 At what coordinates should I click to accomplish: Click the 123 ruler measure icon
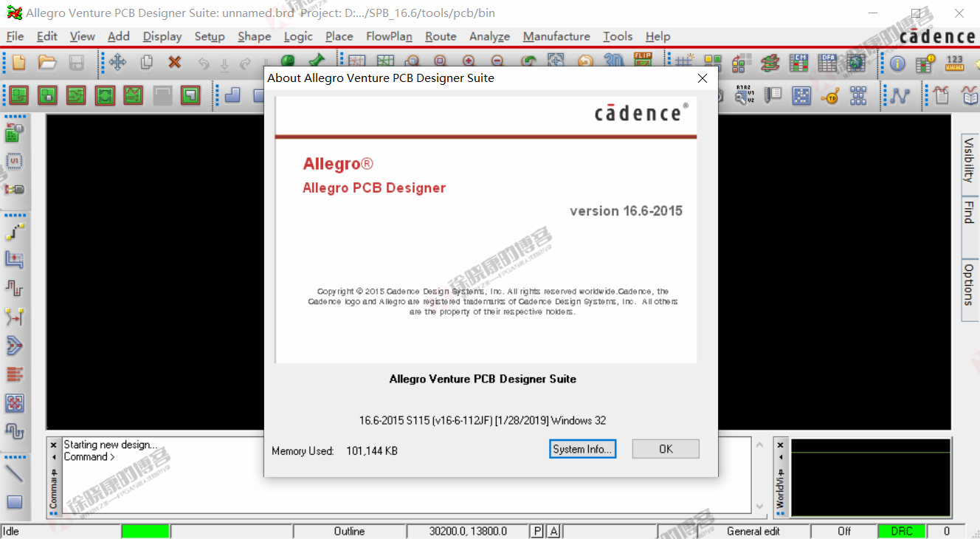coord(955,63)
